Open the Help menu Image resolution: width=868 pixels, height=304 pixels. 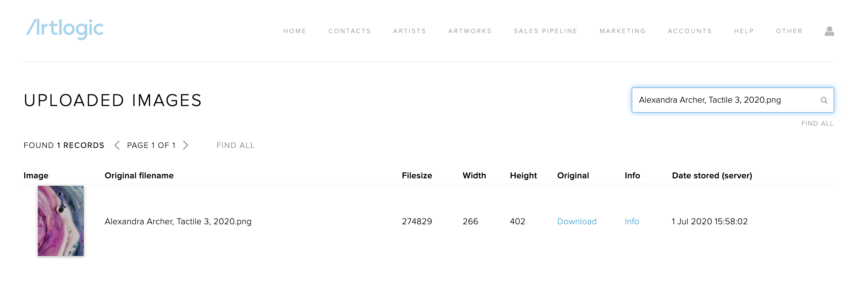pos(744,31)
